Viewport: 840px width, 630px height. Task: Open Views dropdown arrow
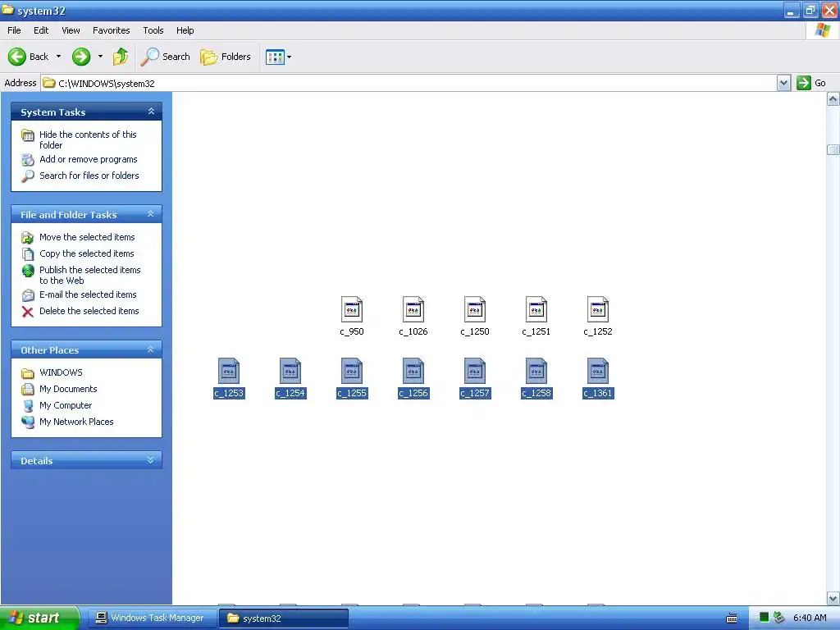pos(290,57)
